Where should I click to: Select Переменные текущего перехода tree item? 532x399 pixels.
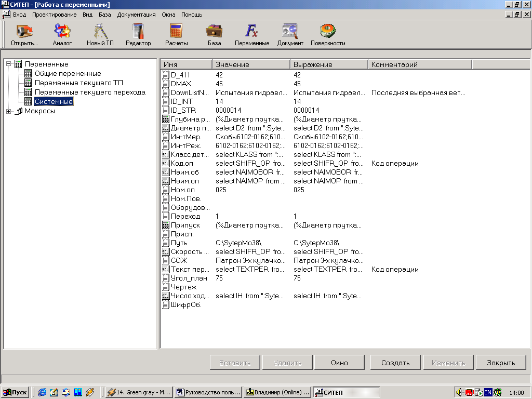[x=90, y=92]
